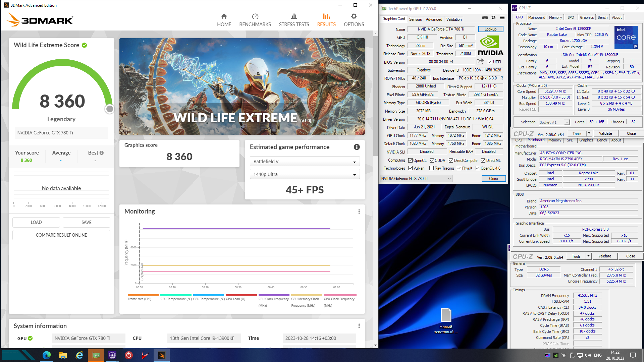Toggle the Vulkan checkbox in GPU-Z

tap(410, 168)
